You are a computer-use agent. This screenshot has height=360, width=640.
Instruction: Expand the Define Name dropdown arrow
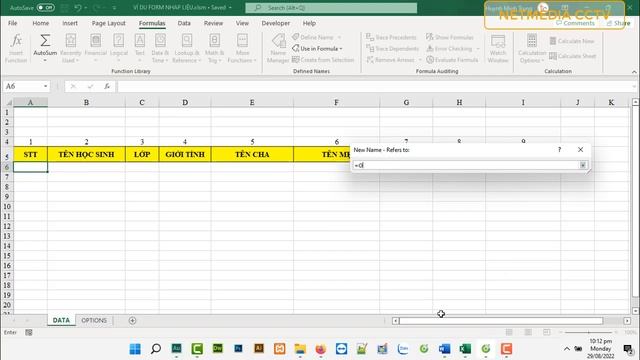point(339,37)
